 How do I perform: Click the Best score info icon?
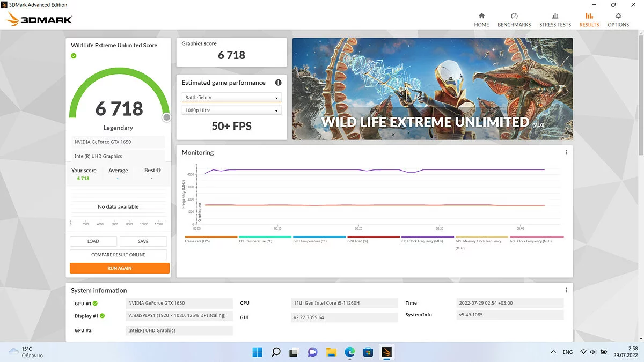click(159, 170)
